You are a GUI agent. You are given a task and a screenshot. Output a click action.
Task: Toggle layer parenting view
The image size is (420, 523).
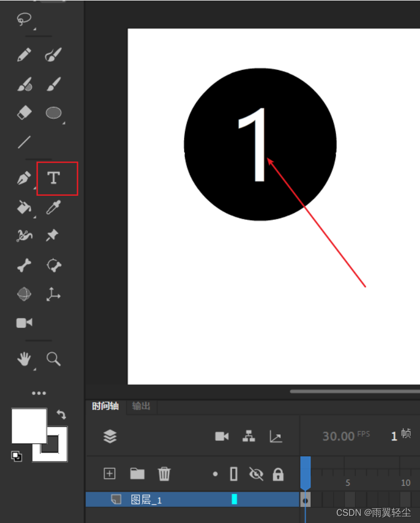tap(249, 436)
